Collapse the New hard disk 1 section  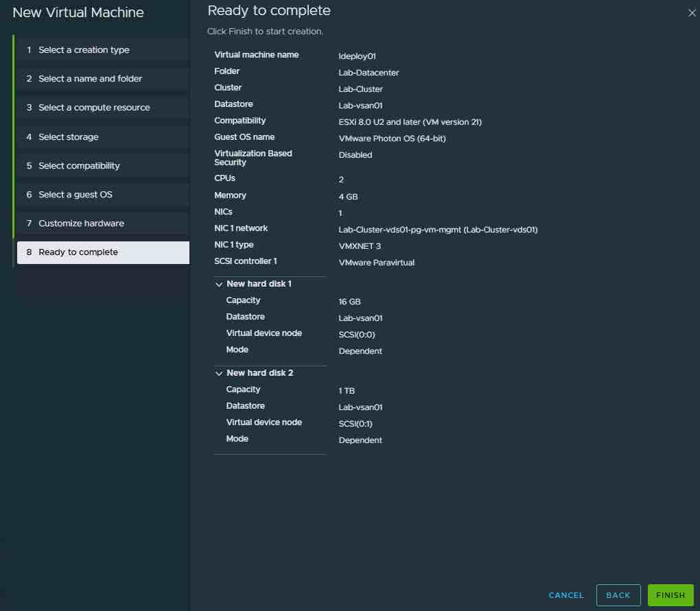220,284
